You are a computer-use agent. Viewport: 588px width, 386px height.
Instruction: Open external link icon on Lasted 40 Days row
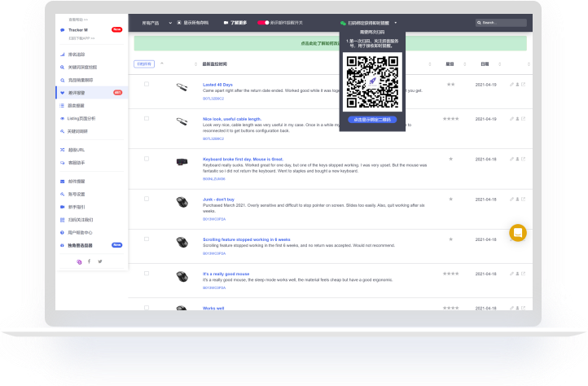click(x=523, y=85)
